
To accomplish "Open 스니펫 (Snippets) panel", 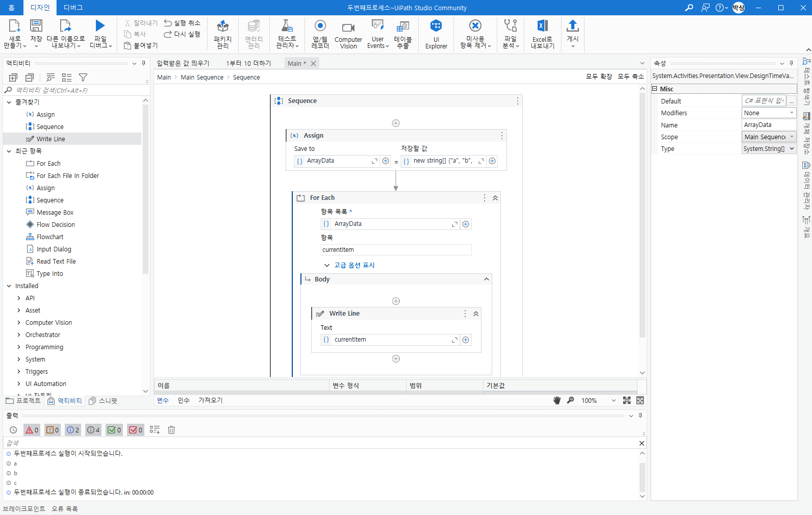I will point(103,401).
